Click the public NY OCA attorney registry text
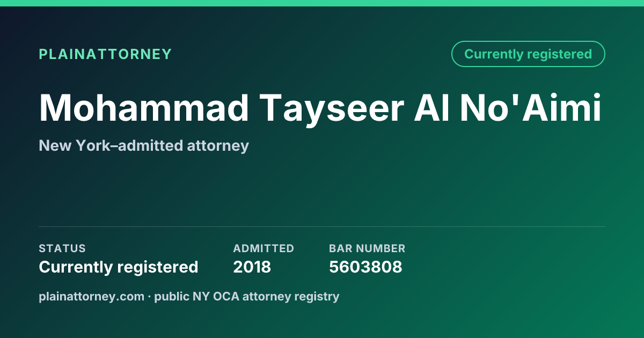Viewport: 644px width, 338px height. point(247,296)
